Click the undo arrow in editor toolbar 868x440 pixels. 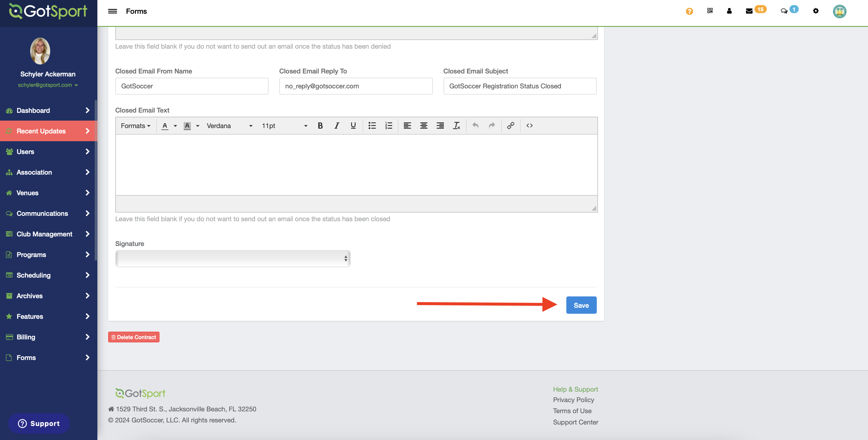[476, 126]
